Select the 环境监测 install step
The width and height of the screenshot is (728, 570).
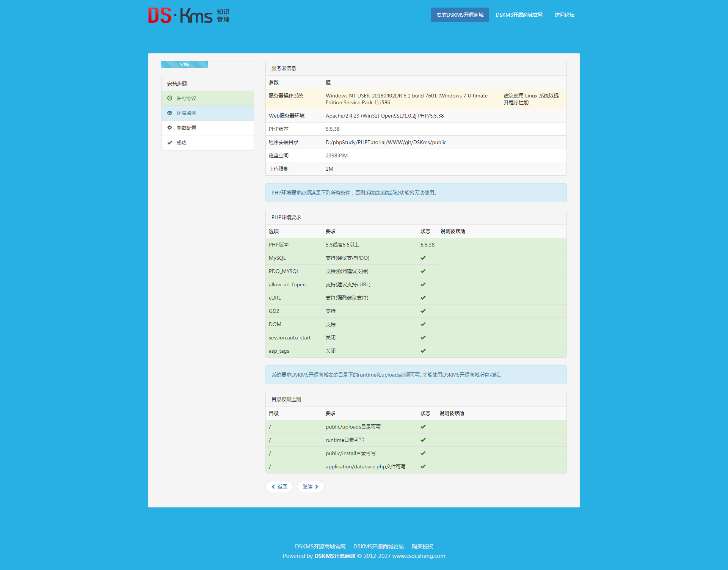click(x=207, y=113)
